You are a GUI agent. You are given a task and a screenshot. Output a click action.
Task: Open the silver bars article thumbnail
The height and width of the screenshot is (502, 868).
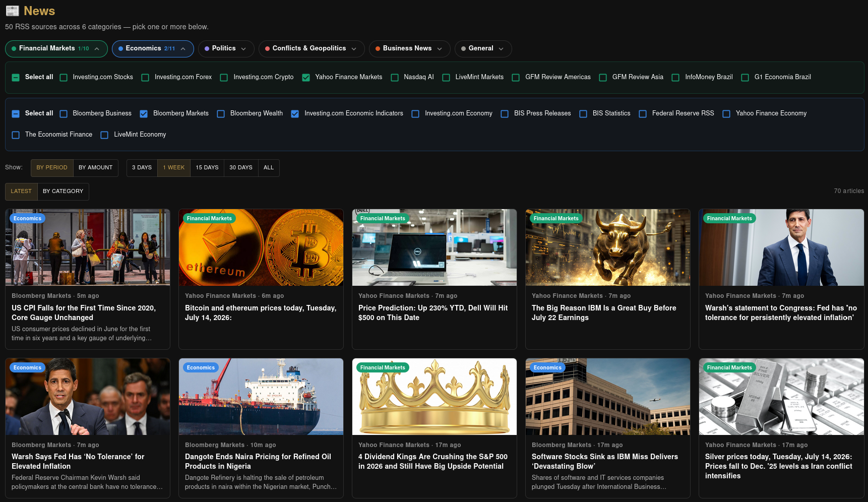tap(781, 397)
